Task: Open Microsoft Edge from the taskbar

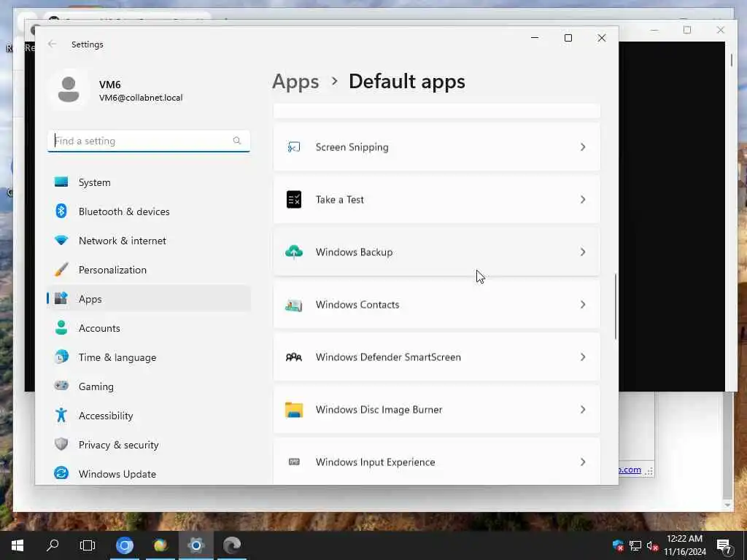Action: 232,545
